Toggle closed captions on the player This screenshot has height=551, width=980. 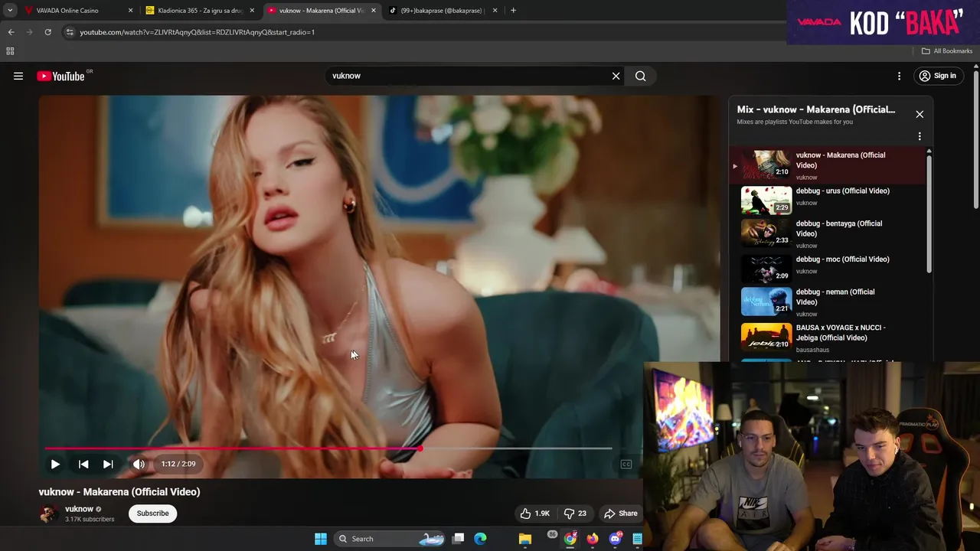pos(626,464)
